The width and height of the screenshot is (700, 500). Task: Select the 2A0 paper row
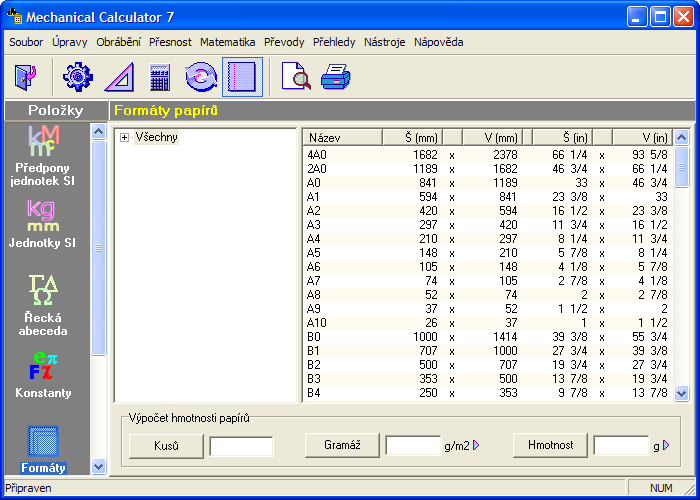488,169
